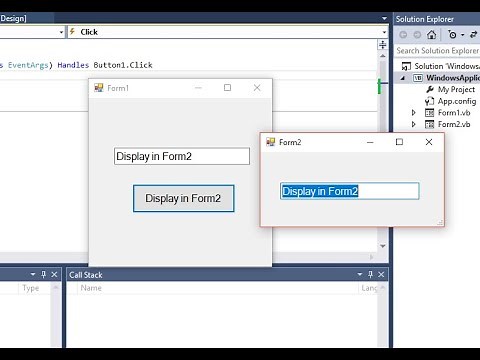This screenshot has width=480, height=360.
Task: Open the Call Stack window options dropdown
Action: [360, 274]
